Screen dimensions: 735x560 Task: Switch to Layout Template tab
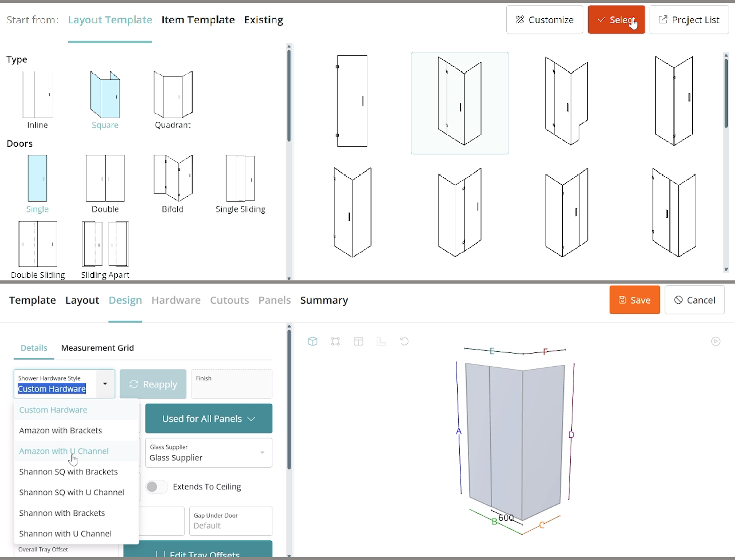tap(110, 20)
